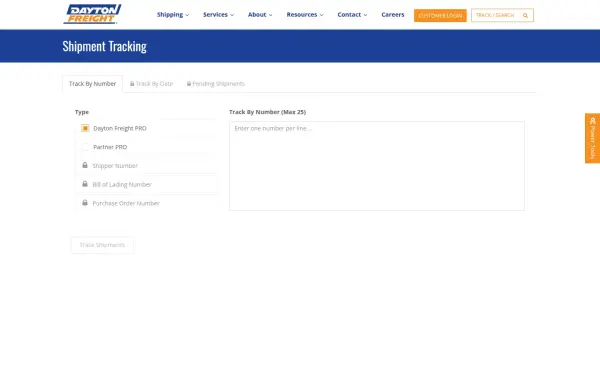Click the Shipper Number locked option

click(x=147, y=166)
